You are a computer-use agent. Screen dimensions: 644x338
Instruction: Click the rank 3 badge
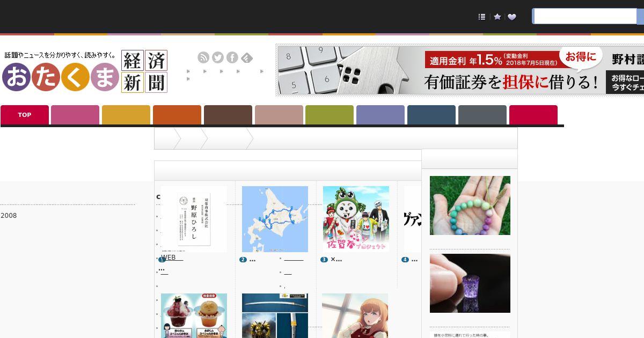[324, 260]
